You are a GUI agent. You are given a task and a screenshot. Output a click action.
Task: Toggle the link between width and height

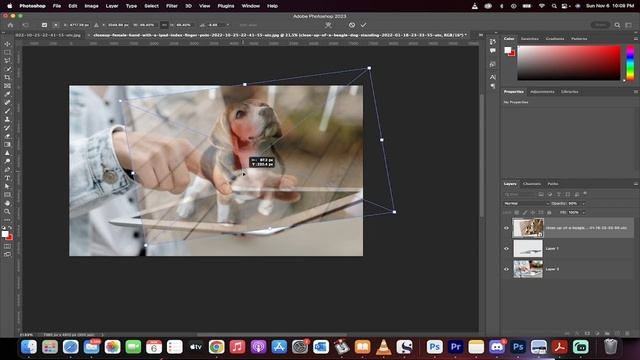[164, 25]
